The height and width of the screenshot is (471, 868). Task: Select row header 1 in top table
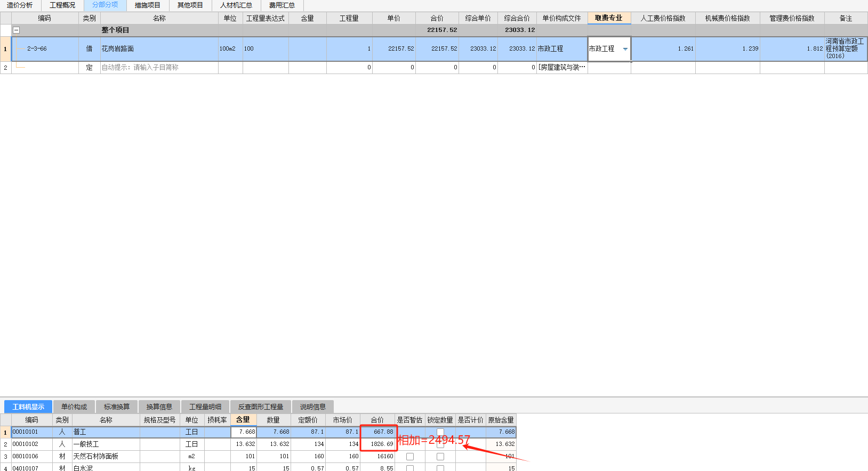(6, 48)
